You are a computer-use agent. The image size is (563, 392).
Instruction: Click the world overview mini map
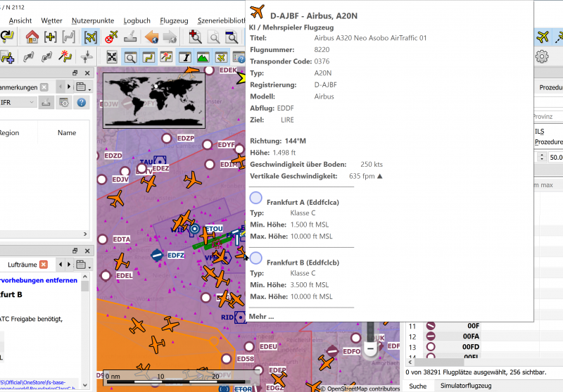pos(154,101)
